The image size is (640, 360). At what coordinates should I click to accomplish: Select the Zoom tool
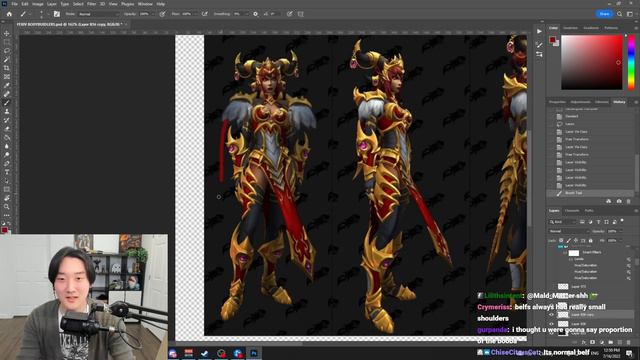7,207
